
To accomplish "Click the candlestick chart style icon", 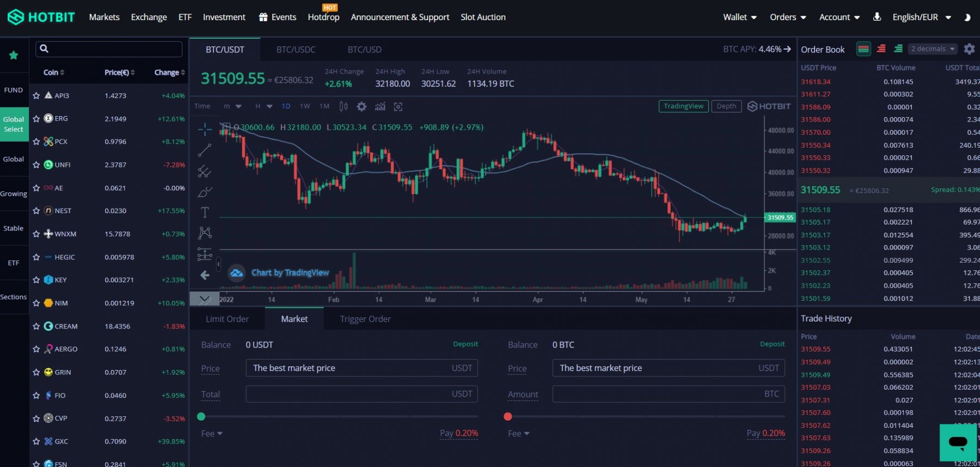I will click(x=344, y=107).
